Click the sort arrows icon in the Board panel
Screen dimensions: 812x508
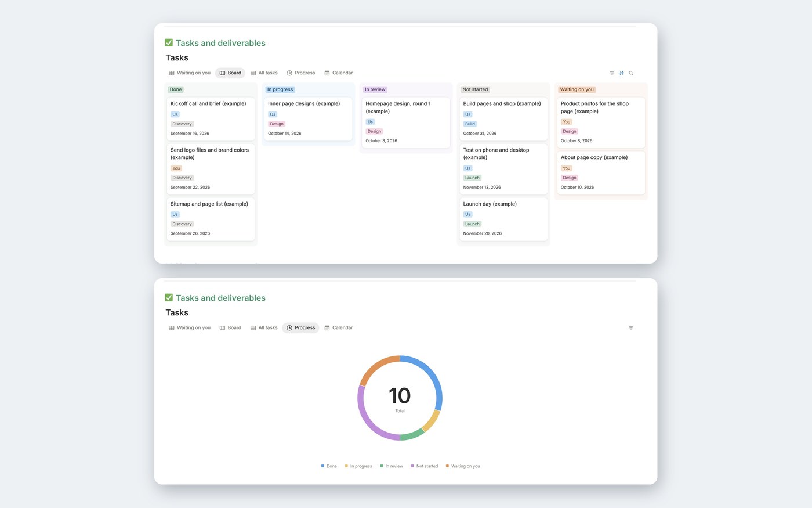(621, 73)
